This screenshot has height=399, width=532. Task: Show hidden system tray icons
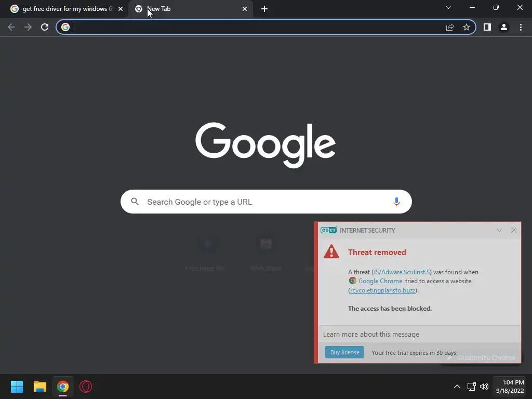click(457, 387)
